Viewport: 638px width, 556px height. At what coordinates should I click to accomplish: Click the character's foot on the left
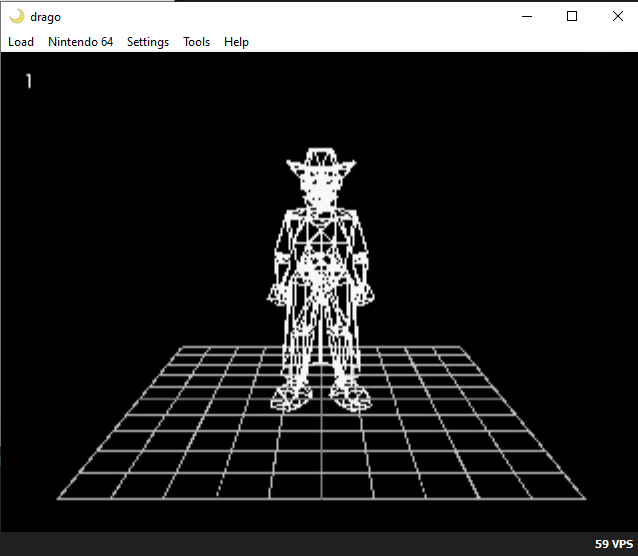[x=291, y=398]
